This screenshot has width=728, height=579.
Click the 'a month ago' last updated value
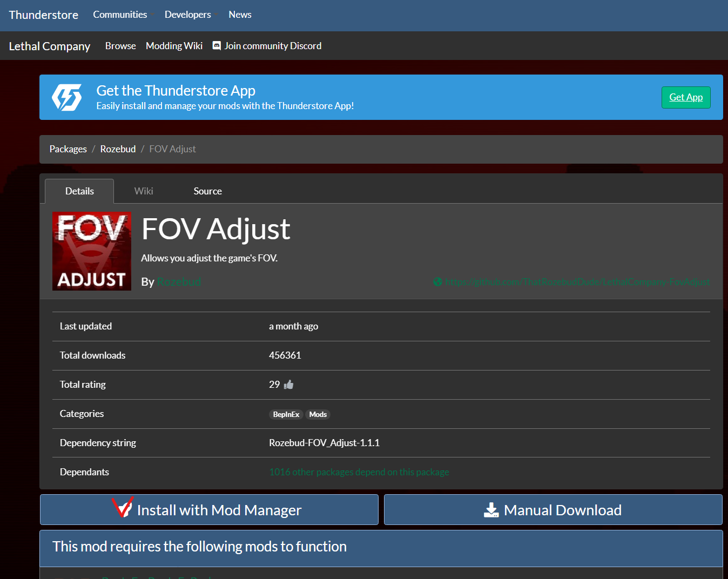pos(294,326)
